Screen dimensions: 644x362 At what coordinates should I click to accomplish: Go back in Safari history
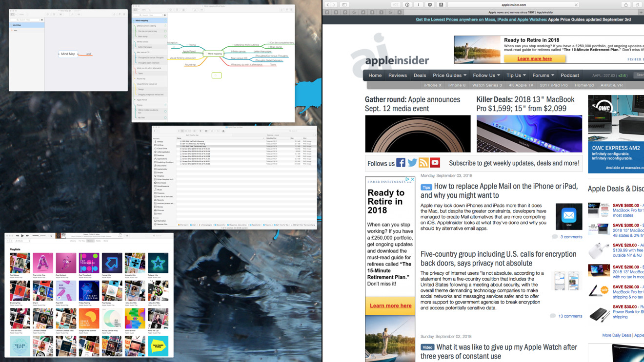click(328, 5)
